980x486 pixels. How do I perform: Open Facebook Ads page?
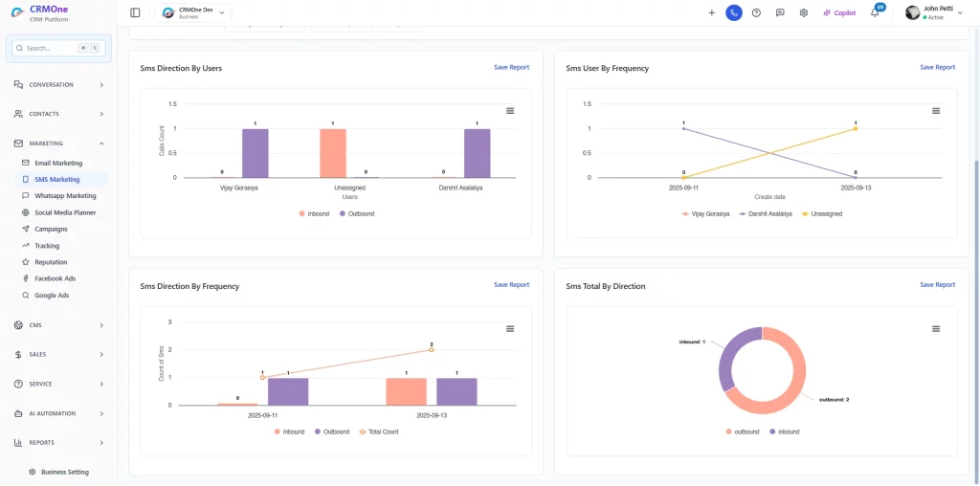click(55, 278)
